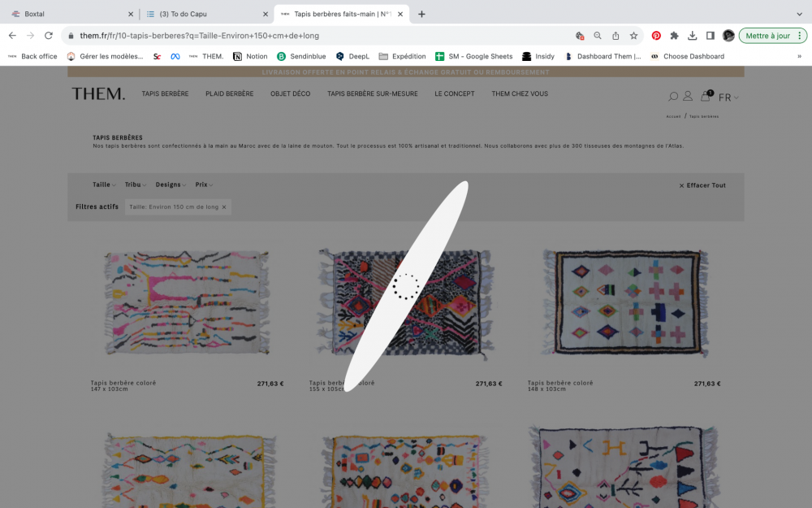
Task: Open the OBJET DÉCO menu
Action: (290, 93)
